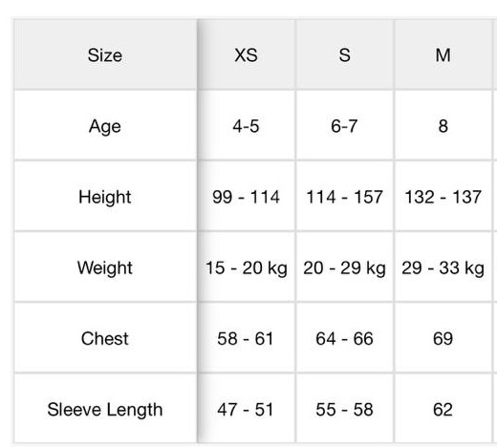This screenshot has width=497, height=448.
Task: Click the 47 - 51 sleeve length cell
Action: [246, 409]
